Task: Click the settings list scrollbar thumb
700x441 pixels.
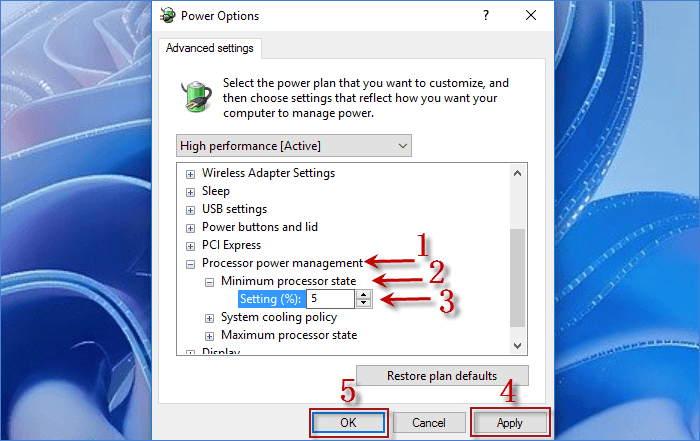Action: (x=517, y=278)
